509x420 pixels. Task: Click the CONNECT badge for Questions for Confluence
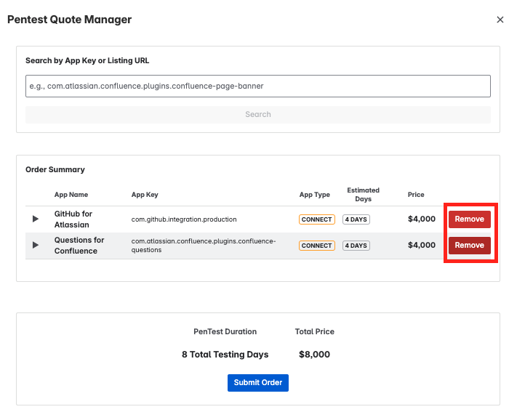[316, 246]
